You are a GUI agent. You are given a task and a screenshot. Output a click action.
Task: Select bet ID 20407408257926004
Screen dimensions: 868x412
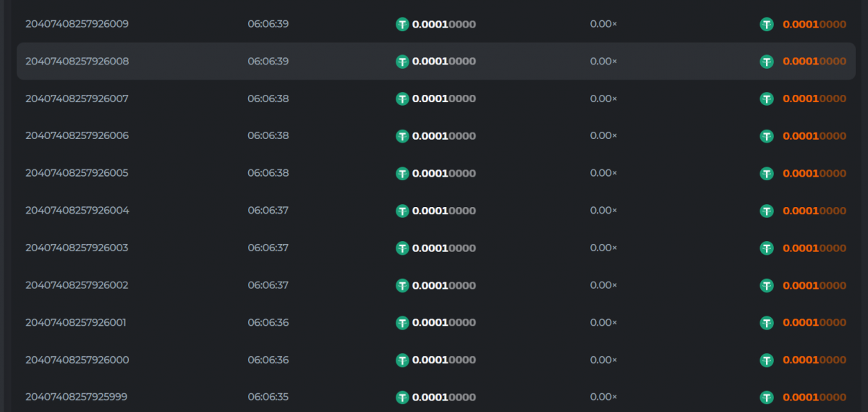(77, 211)
